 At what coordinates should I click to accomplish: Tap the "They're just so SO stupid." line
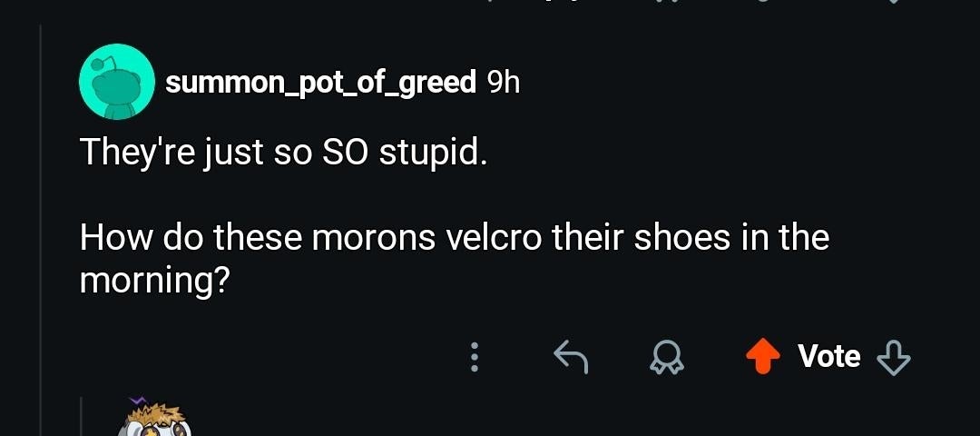click(x=282, y=154)
